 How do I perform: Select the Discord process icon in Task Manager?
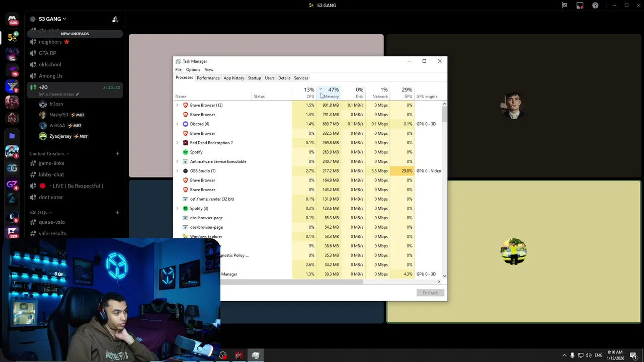[185, 124]
